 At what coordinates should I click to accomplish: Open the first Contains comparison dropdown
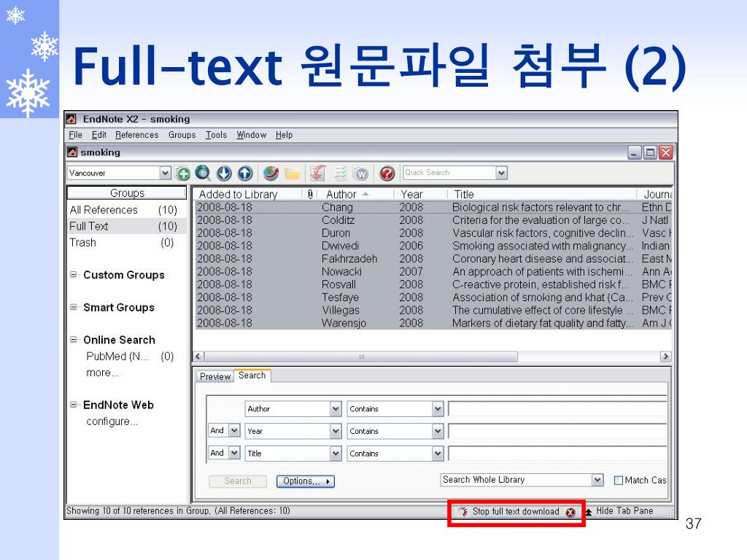tap(438, 408)
